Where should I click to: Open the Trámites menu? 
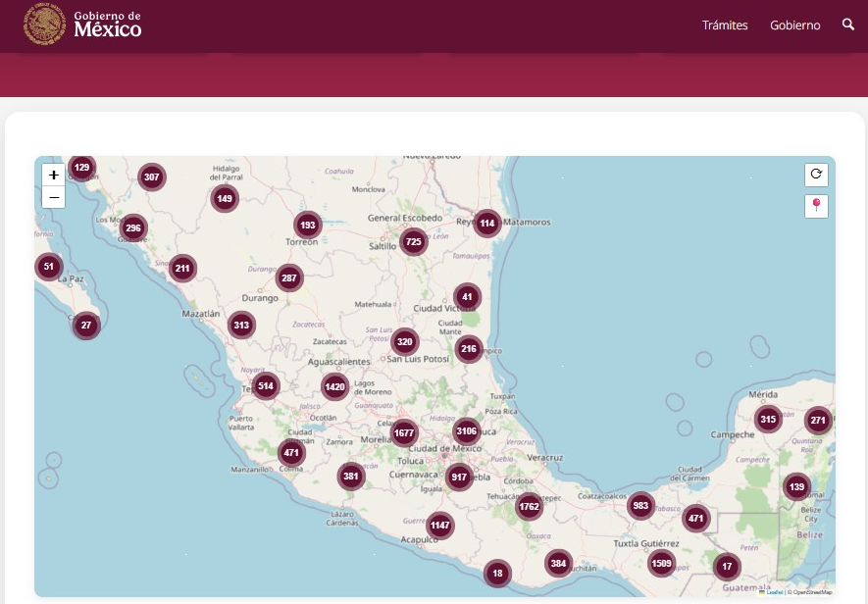[x=725, y=25]
